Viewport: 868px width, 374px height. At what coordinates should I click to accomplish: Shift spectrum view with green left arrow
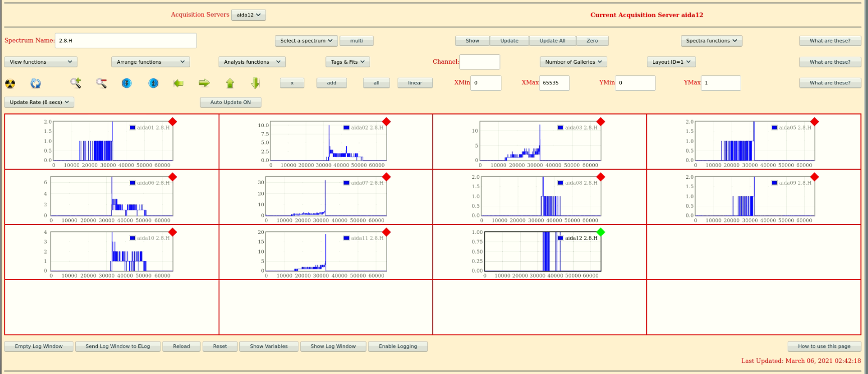tap(178, 83)
